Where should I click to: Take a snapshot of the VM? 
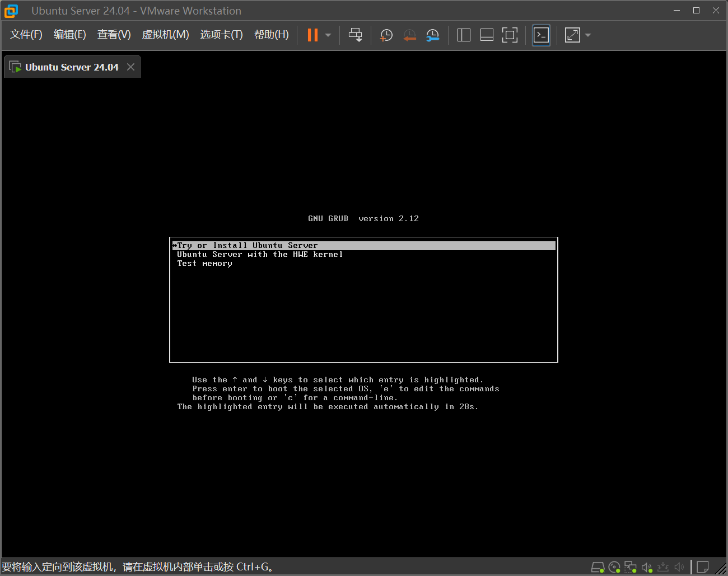(x=386, y=35)
